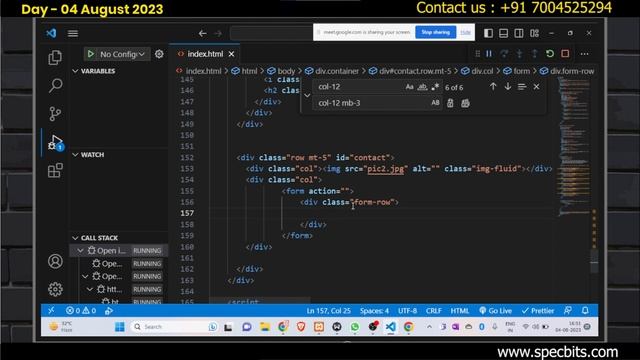Viewport: 640px width, 360px height.
Task: Toggle Match Whole Word in the find widget
Action: pyautogui.click(x=422, y=87)
